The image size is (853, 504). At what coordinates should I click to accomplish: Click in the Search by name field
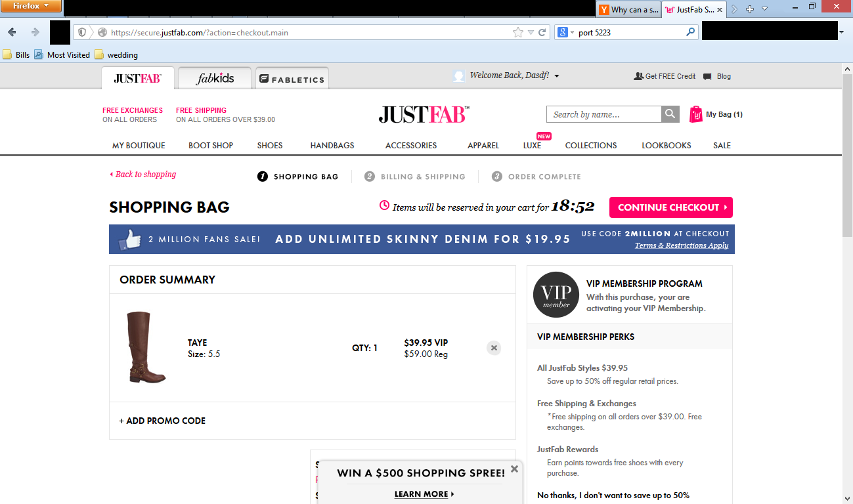point(603,114)
